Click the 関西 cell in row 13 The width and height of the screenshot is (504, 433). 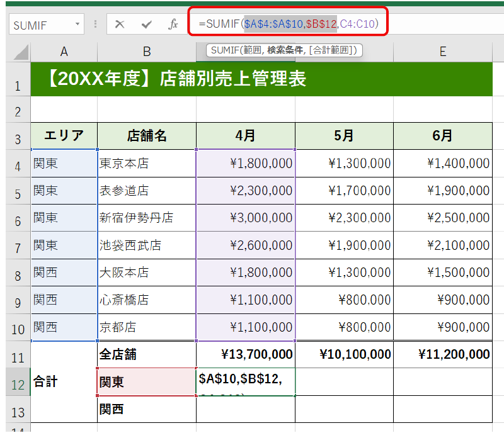click(146, 409)
